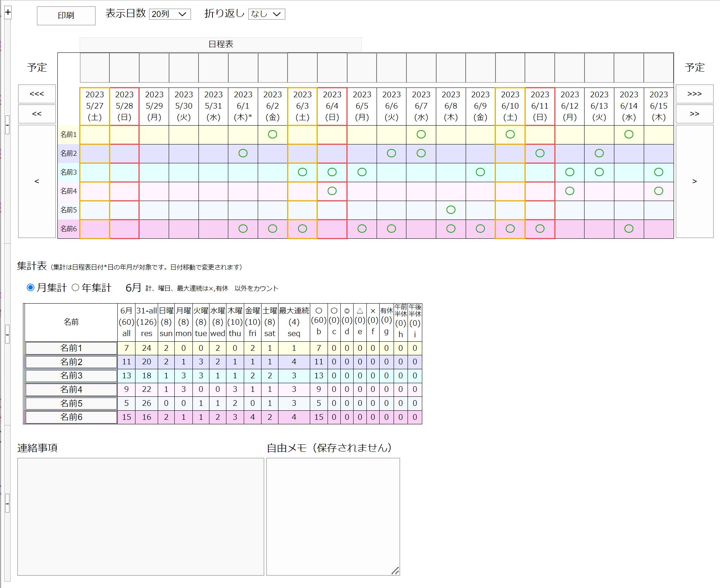
Task: Open the 表示日数 20列 dropdown
Action: 170,14
